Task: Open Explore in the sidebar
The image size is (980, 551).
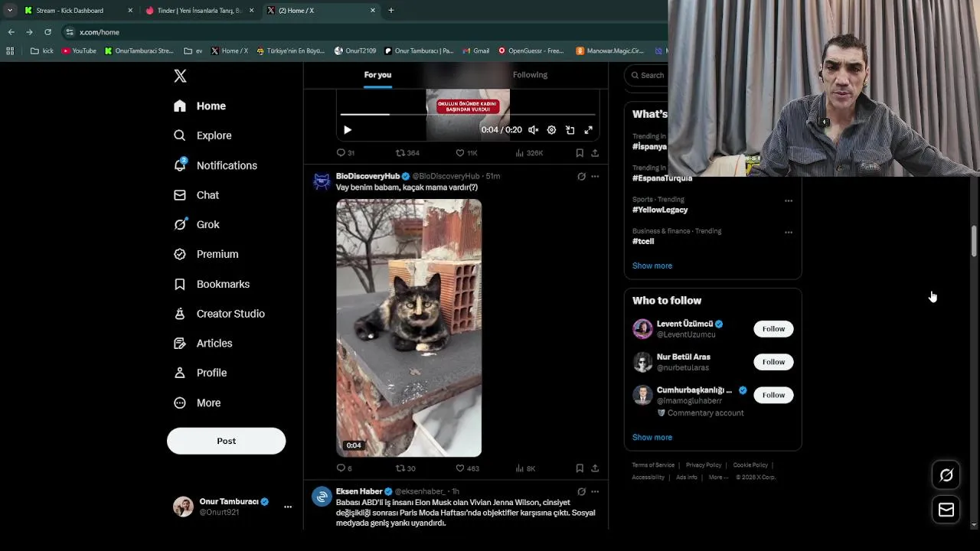Action: (x=203, y=135)
